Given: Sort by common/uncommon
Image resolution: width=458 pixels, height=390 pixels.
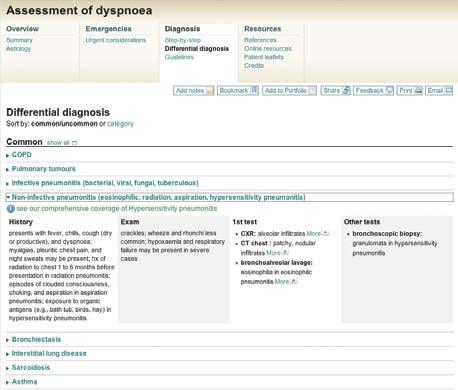Looking at the screenshot, I should (64, 124).
